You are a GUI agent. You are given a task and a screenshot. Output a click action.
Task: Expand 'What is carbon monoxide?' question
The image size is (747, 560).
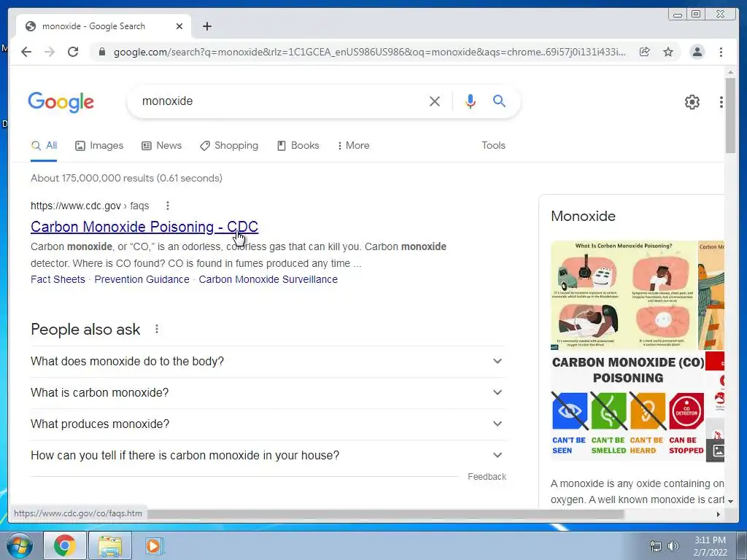coord(268,393)
